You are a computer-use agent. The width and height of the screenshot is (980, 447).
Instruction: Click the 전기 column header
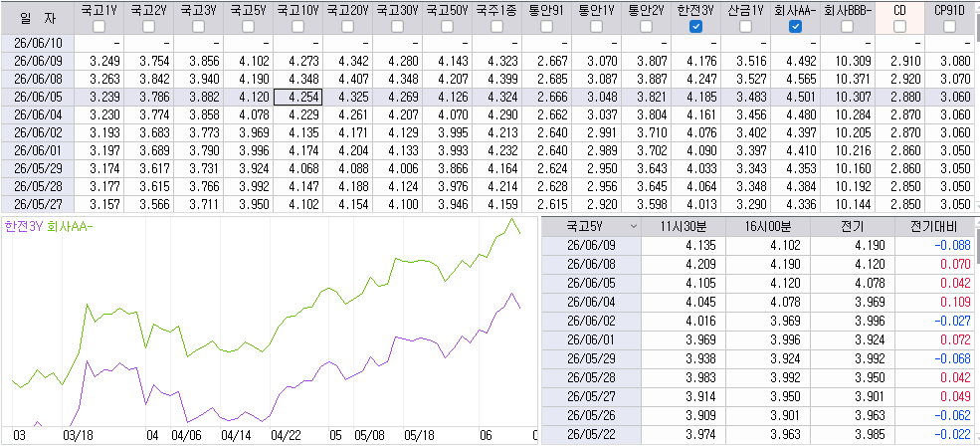(x=852, y=227)
